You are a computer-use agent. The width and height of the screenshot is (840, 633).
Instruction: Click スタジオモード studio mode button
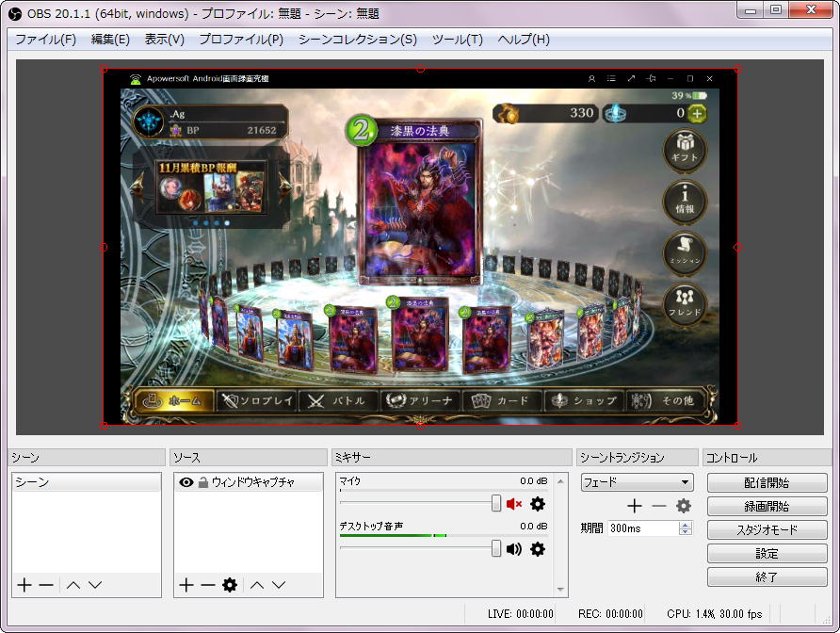point(767,530)
